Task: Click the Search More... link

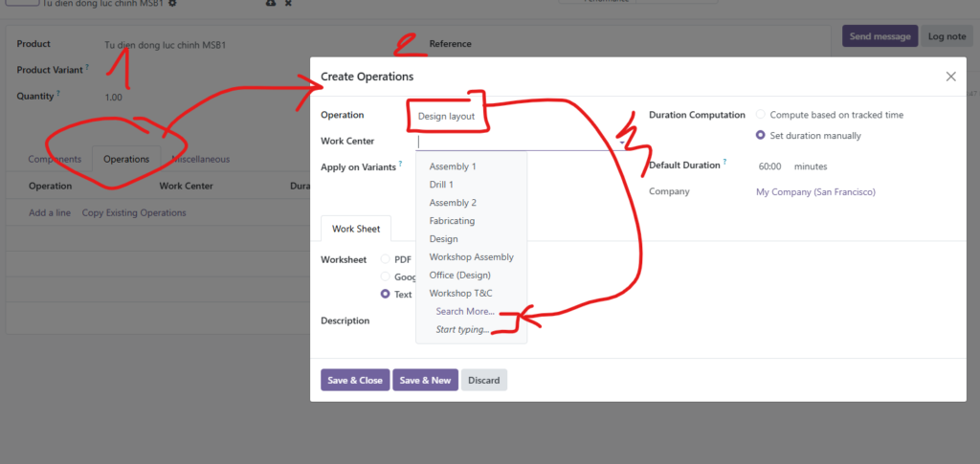Action: (x=465, y=312)
